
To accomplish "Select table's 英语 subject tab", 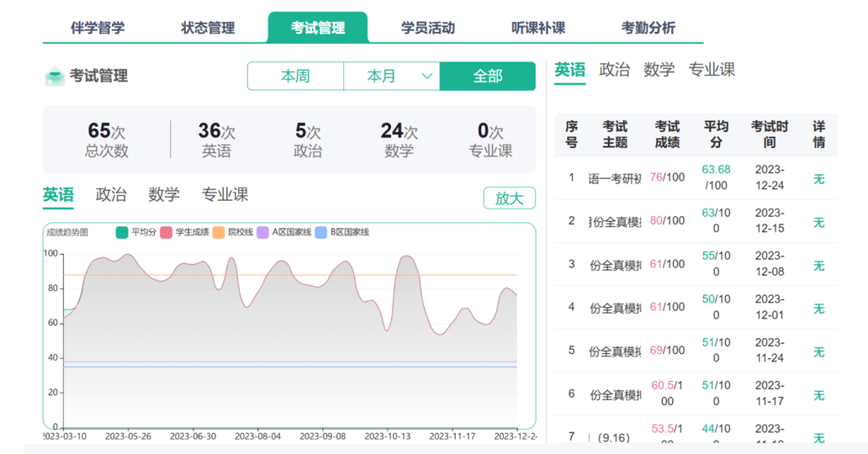I will click(569, 71).
